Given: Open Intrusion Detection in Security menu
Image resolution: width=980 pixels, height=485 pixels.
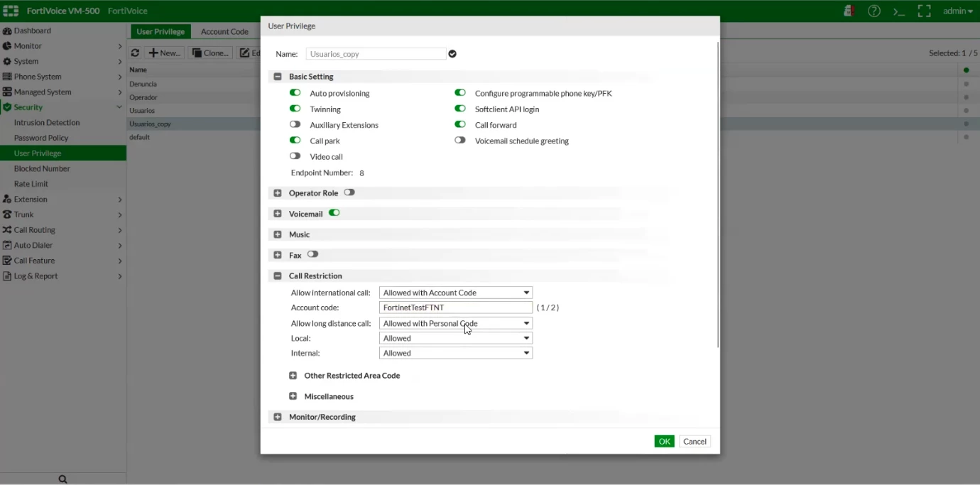Looking at the screenshot, I should click(47, 122).
